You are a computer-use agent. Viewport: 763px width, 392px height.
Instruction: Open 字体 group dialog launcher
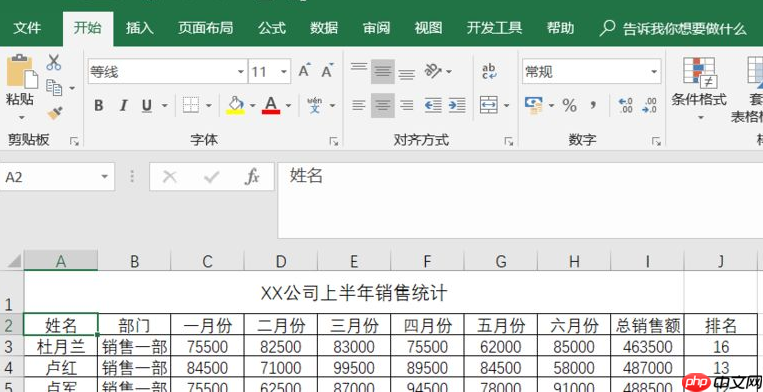click(334, 142)
